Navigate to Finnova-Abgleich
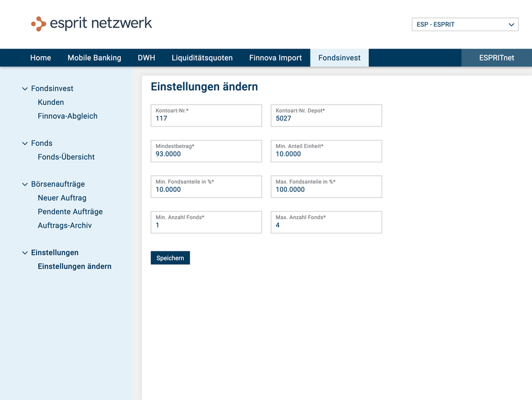532x400 pixels. pos(68,116)
